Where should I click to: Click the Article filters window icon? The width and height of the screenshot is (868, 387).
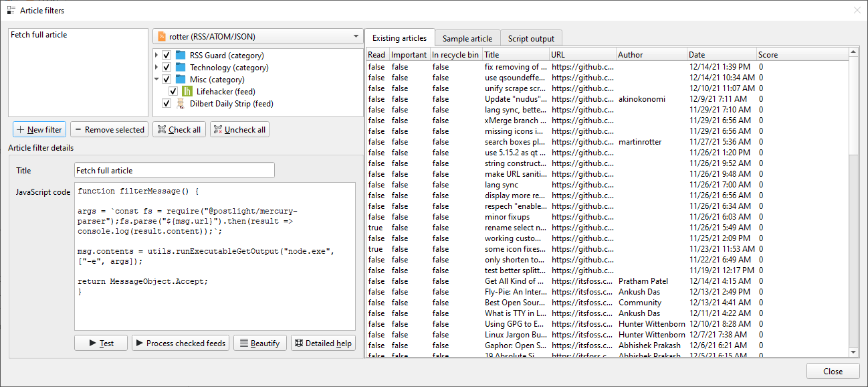[x=11, y=11]
